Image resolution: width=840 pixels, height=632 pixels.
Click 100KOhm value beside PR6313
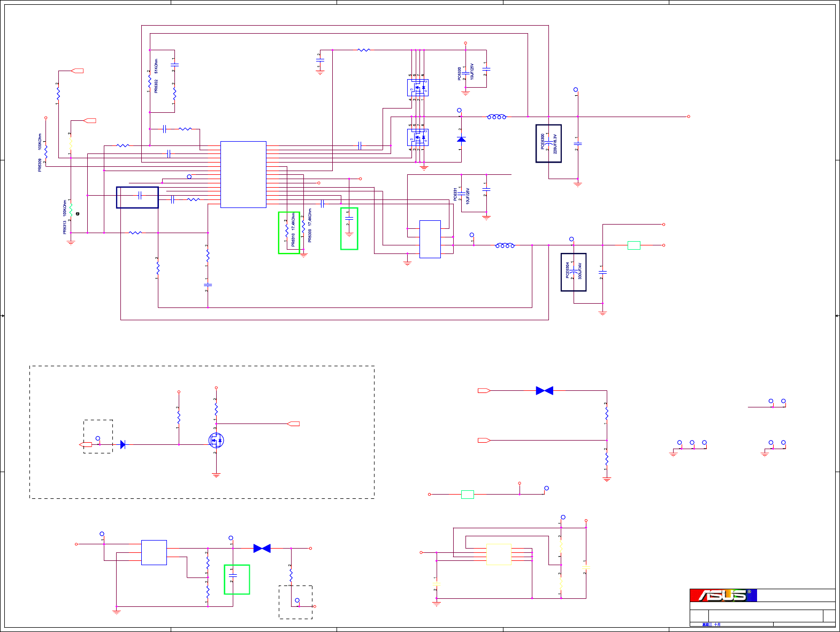(65, 209)
